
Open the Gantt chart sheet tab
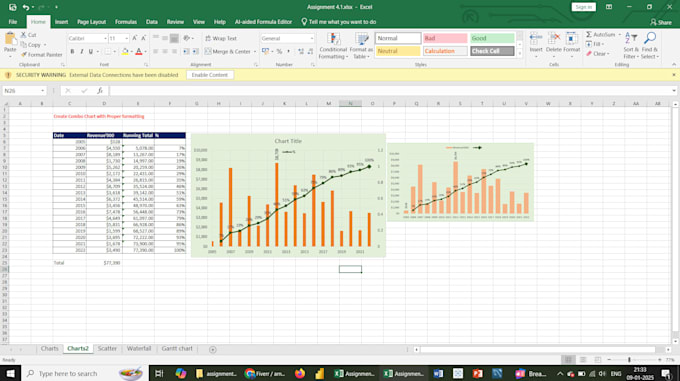[177, 348]
